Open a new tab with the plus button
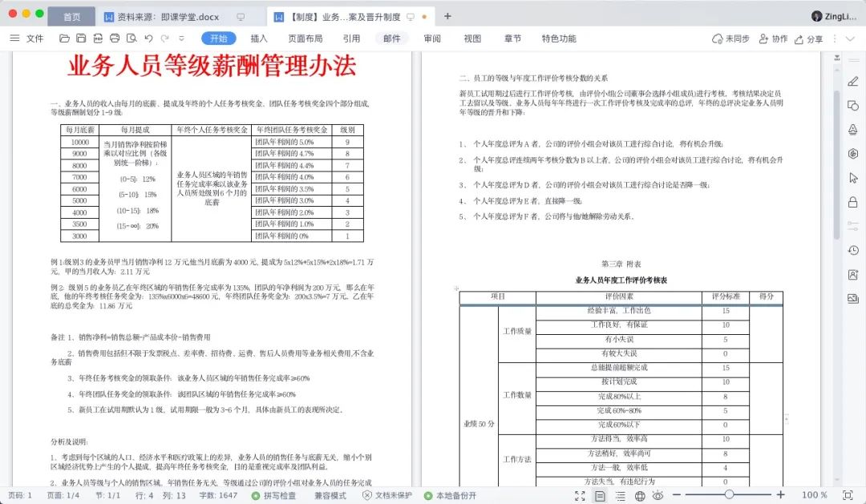 [447, 17]
